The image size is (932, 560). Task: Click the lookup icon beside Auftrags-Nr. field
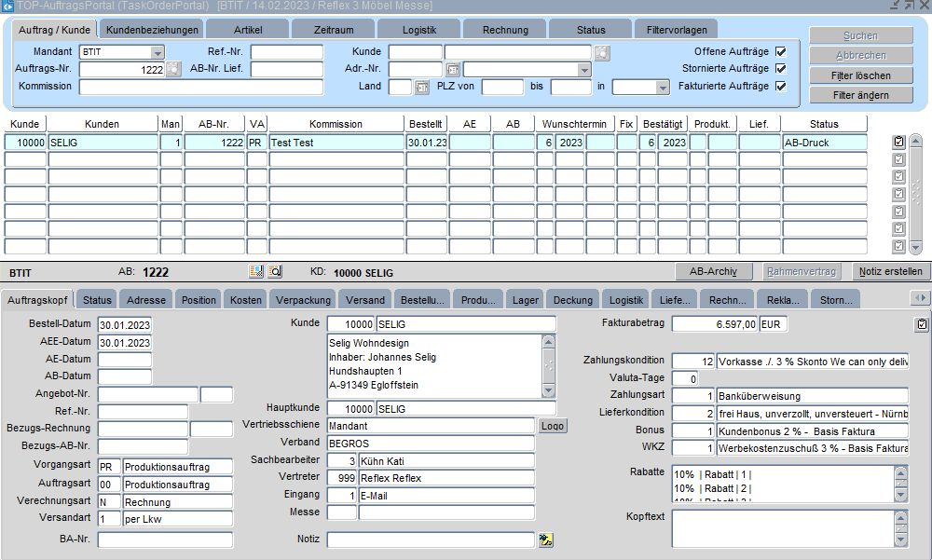(173, 70)
